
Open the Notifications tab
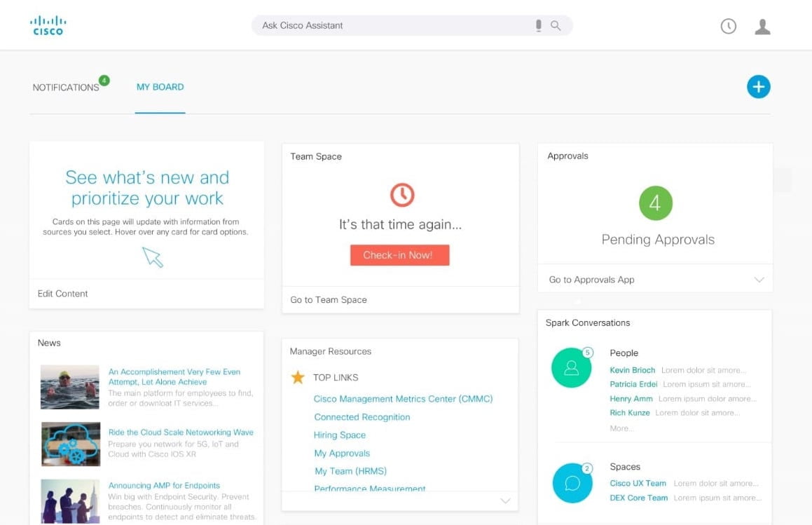tap(66, 88)
